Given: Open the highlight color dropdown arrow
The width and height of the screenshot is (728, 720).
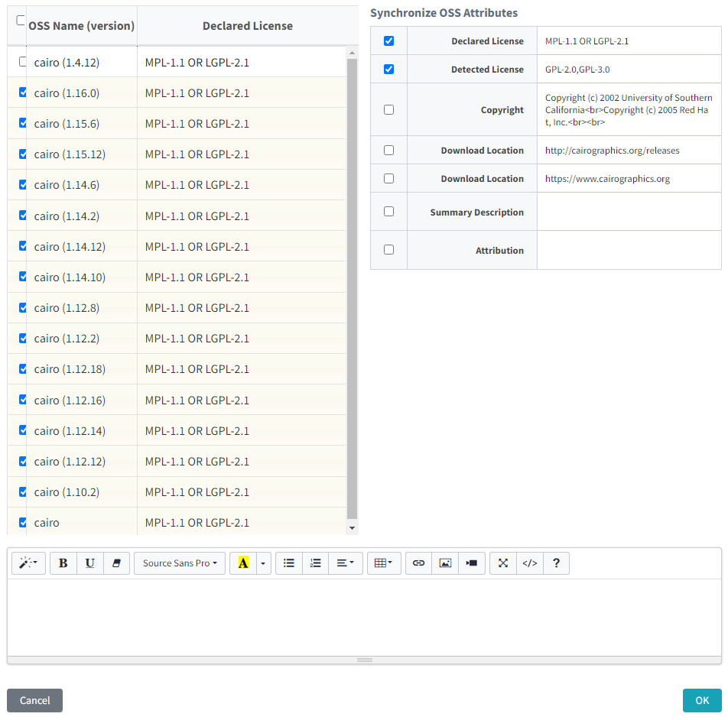Looking at the screenshot, I should coord(263,563).
